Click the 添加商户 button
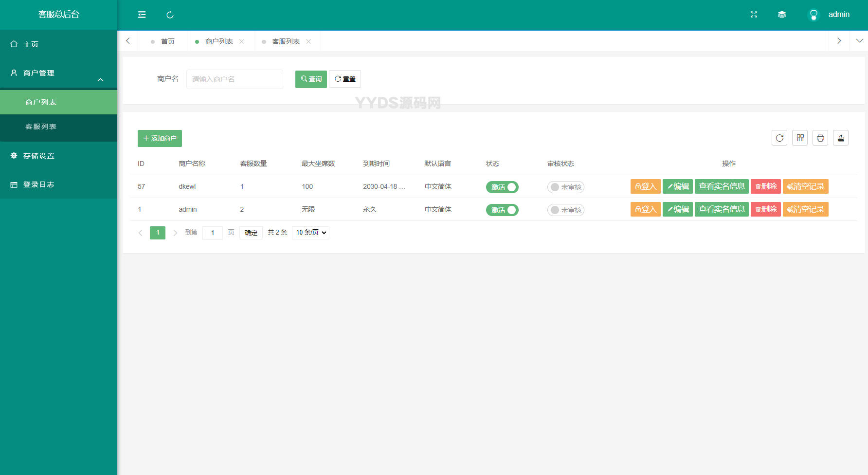868x475 pixels. pos(160,138)
